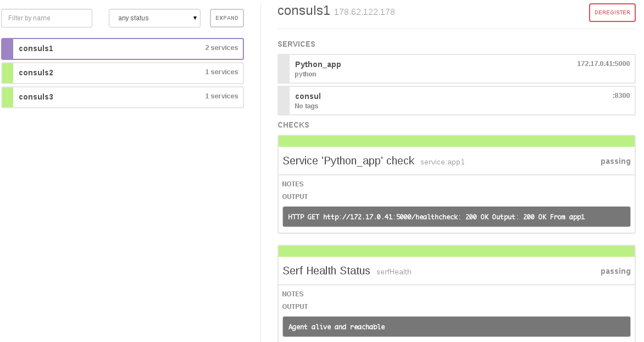
Task: Click the Serf Health Status check title
Action: coord(326,271)
